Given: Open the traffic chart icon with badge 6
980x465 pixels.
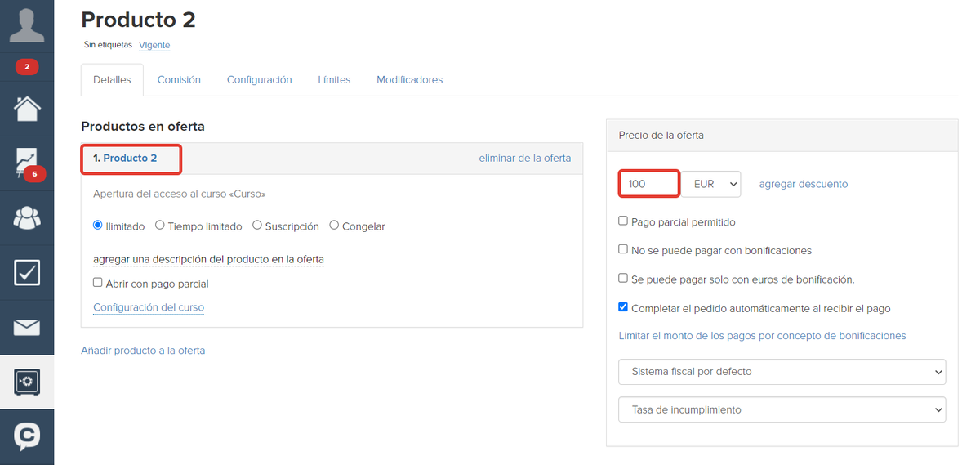Looking at the screenshot, I should pos(27,163).
